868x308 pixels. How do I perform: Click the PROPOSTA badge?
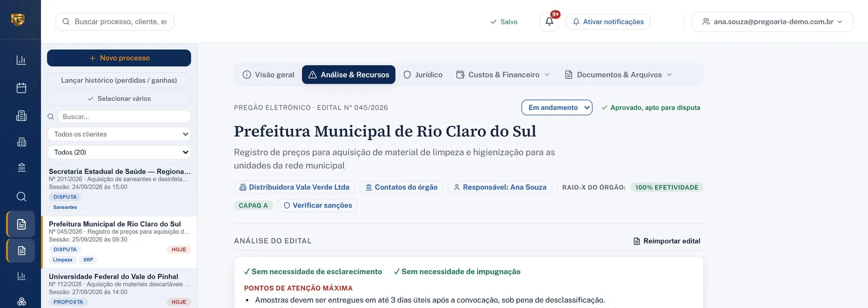[x=68, y=302]
